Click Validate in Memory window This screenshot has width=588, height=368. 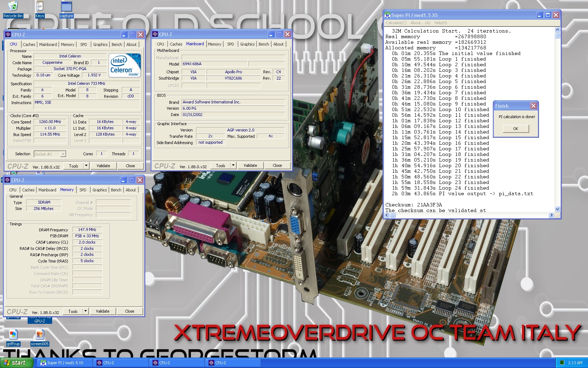[x=103, y=311]
